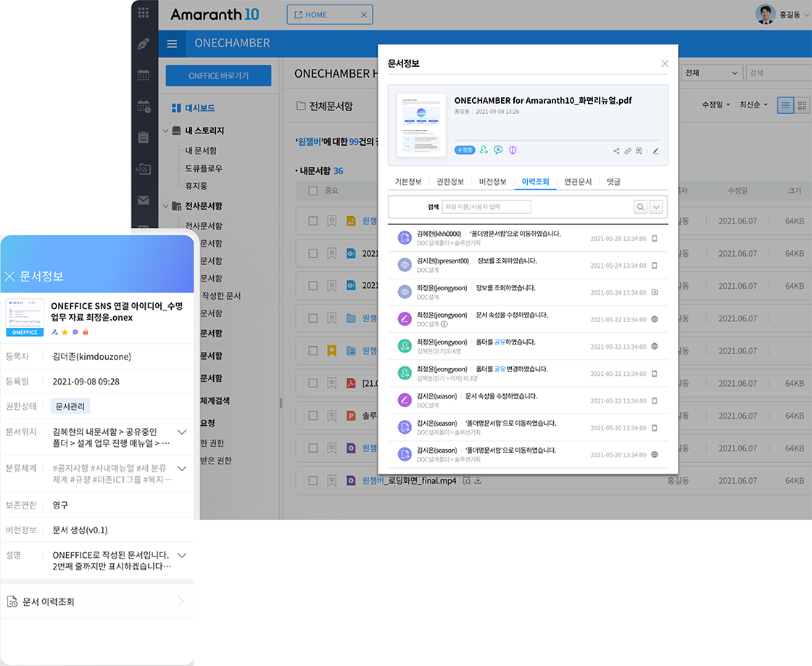Viewport: 812px width, 666px height.
Task: Toggle the star bookmark on 원챔버_로딩화면_final.mp4 row
Action: 331,480
